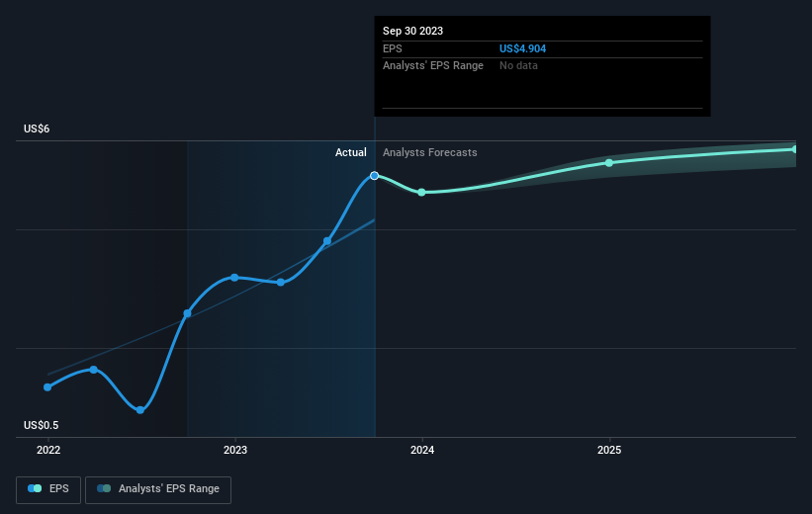Screen dimensions: 812x514
Task: Select the forecast point at 2025
Action: [x=609, y=163]
